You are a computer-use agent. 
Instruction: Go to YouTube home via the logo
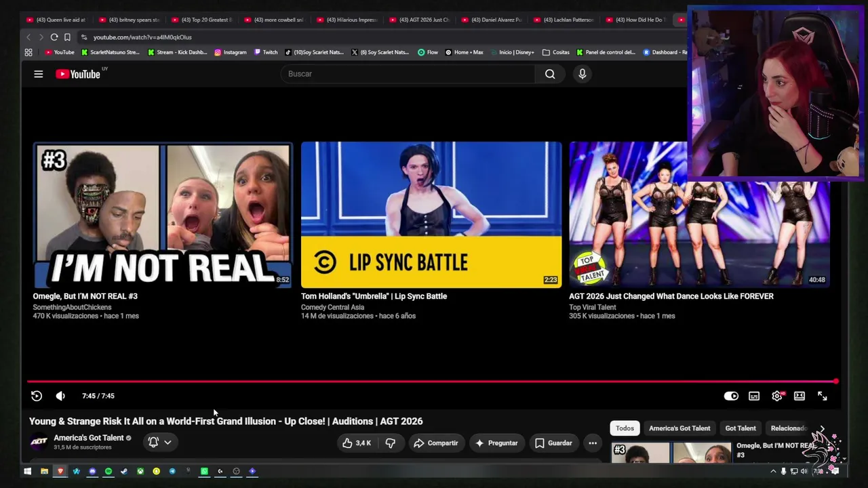click(78, 74)
